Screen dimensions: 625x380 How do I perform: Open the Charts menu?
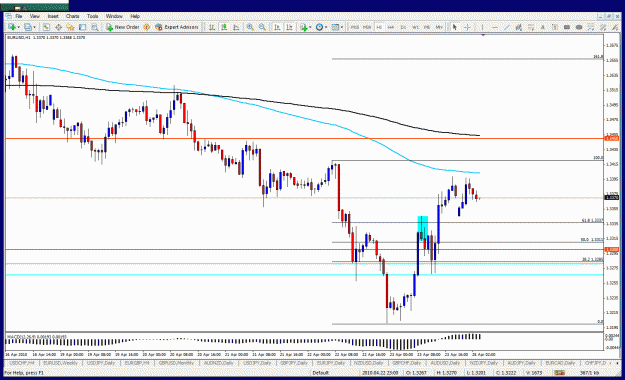pos(73,16)
